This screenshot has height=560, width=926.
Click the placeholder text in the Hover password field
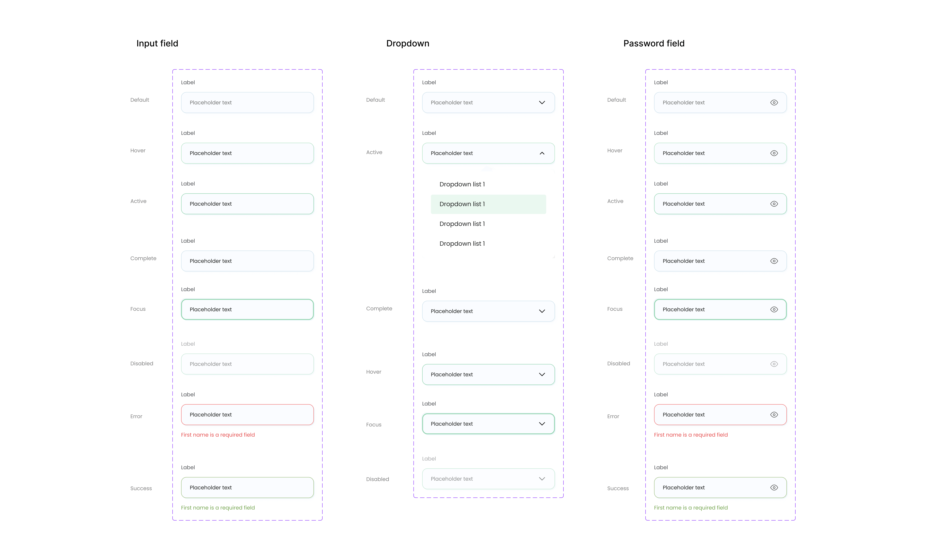(683, 153)
